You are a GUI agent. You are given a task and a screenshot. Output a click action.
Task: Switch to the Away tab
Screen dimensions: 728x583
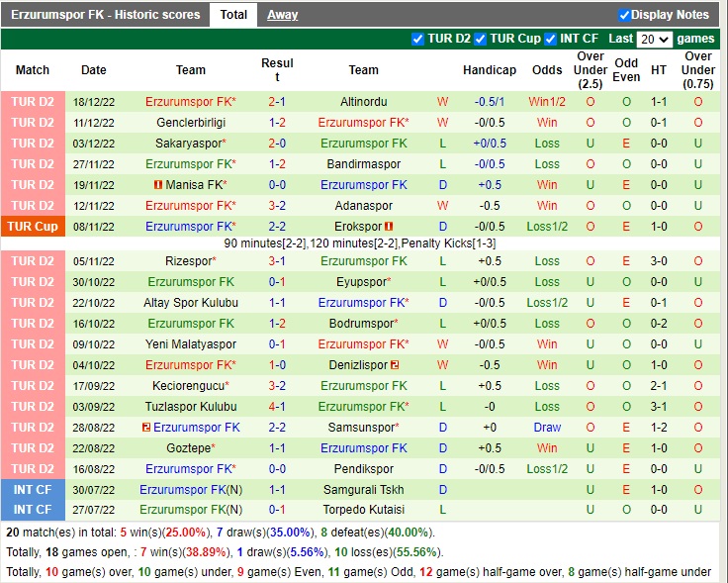click(282, 15)
